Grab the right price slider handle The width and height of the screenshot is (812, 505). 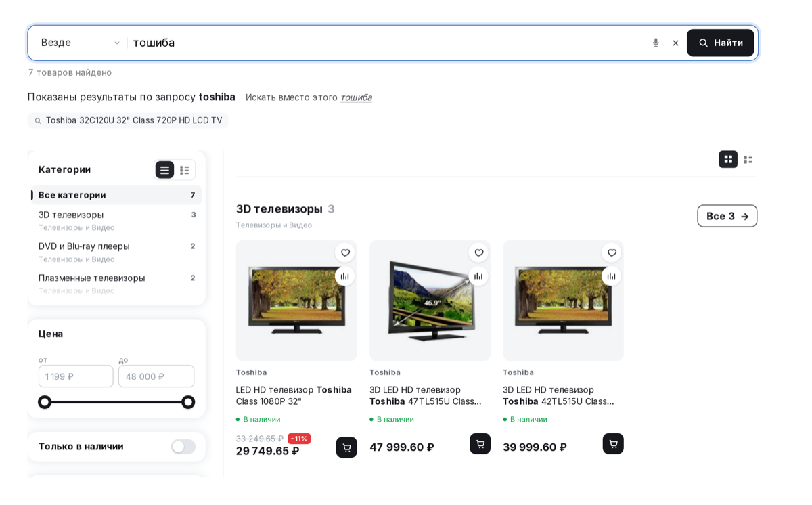pyautogui.click(x=188, y=402)
